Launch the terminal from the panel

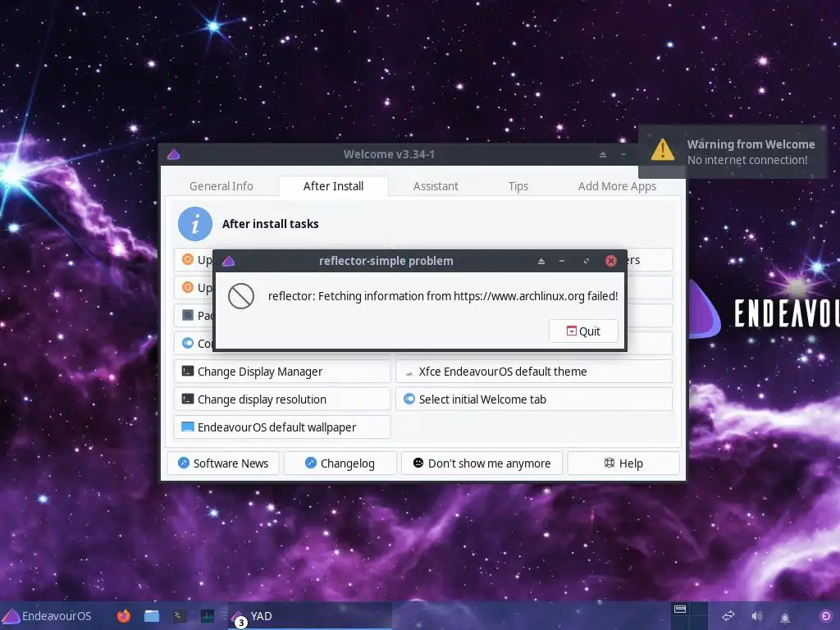[180, 616]
